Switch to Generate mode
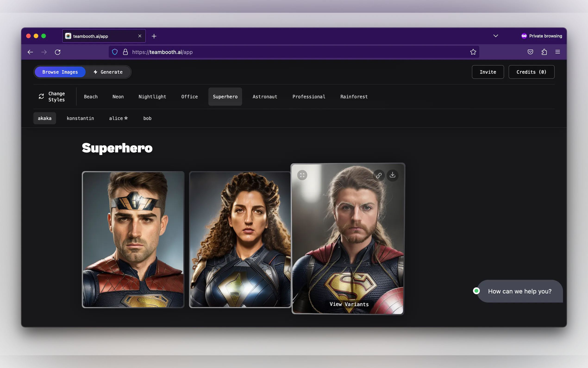This screenshot has height=368, width=588. point(108,72)
